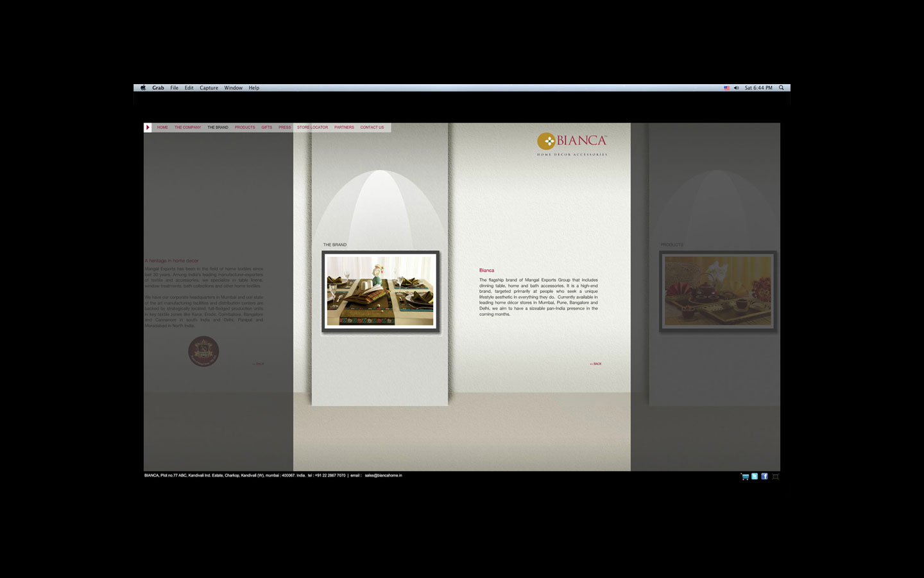Open the Apple menu
Image resolution: width=924 pixels, height=578 pixels.
[143, 88]
